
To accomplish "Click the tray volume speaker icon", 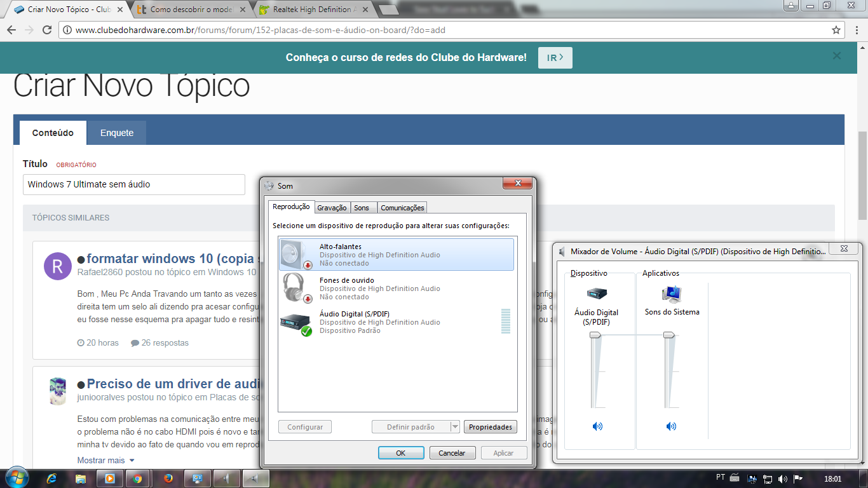I will tap(782, 478).
